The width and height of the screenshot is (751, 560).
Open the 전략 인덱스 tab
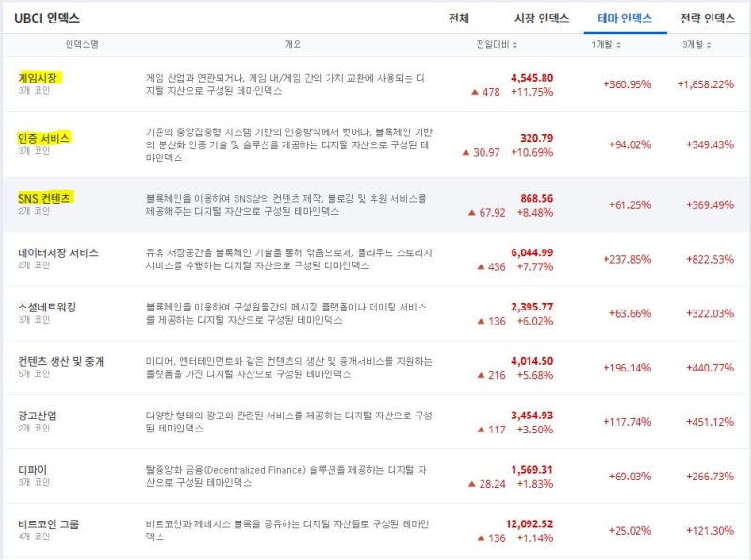click(708, 18)
